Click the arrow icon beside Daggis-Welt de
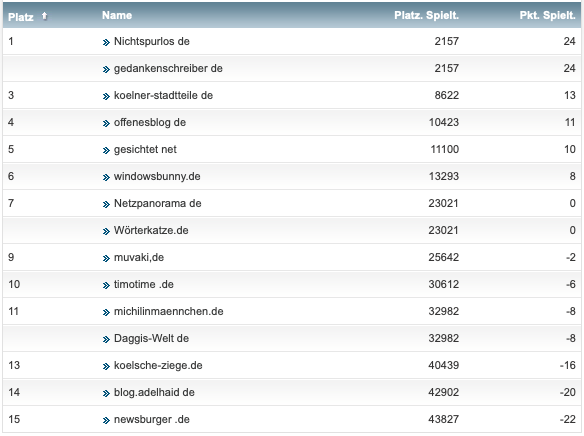 point(106,339)
